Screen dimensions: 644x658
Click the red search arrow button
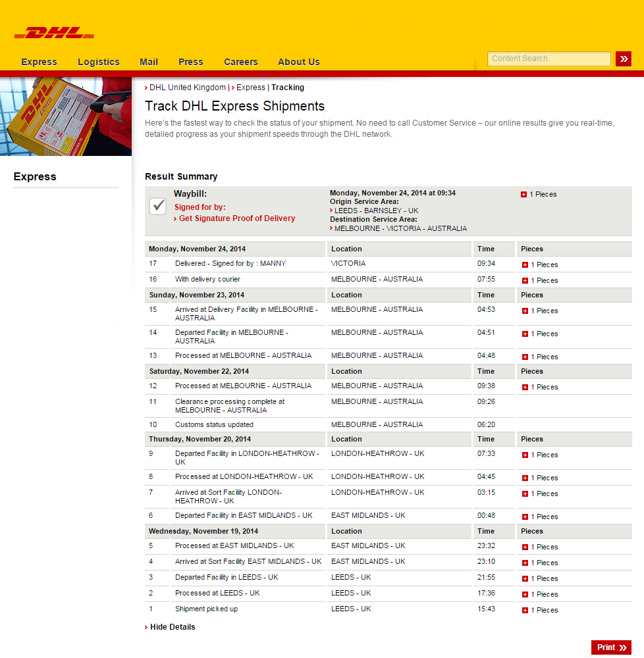tap(623, 59)
